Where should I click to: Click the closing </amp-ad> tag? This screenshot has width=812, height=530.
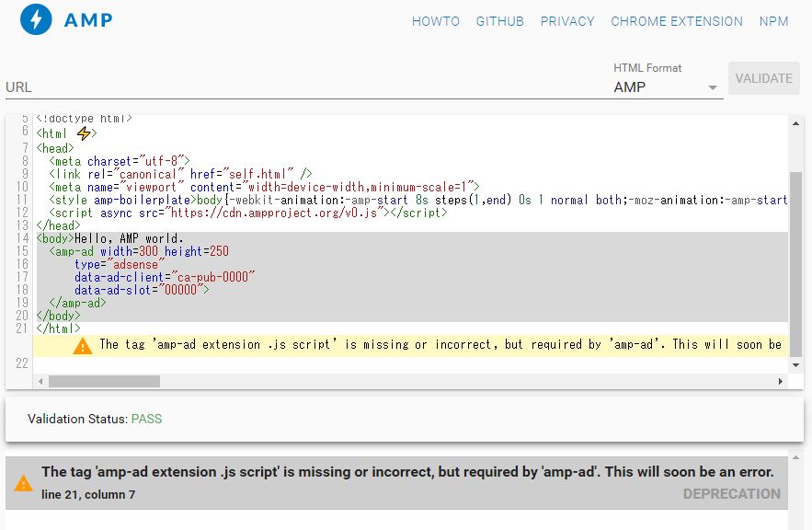coord(77,303)
